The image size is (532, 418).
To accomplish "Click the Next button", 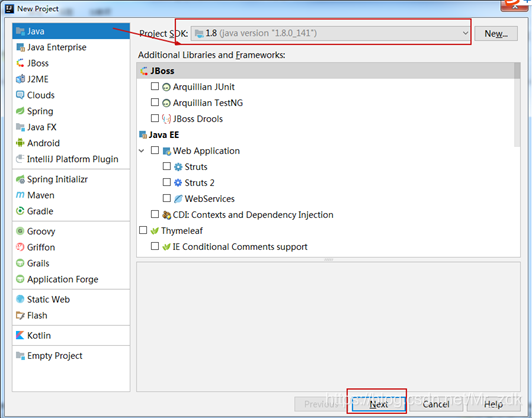I will [378, 404].
